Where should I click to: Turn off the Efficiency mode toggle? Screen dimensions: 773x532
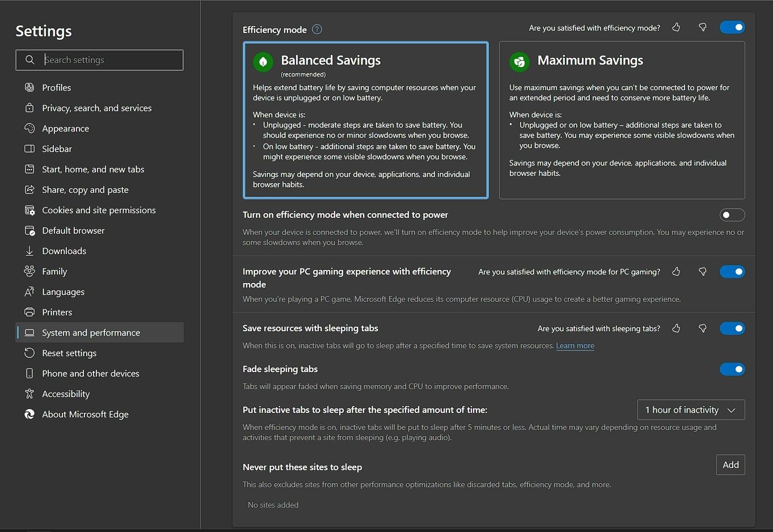click(x=732, y=27)
